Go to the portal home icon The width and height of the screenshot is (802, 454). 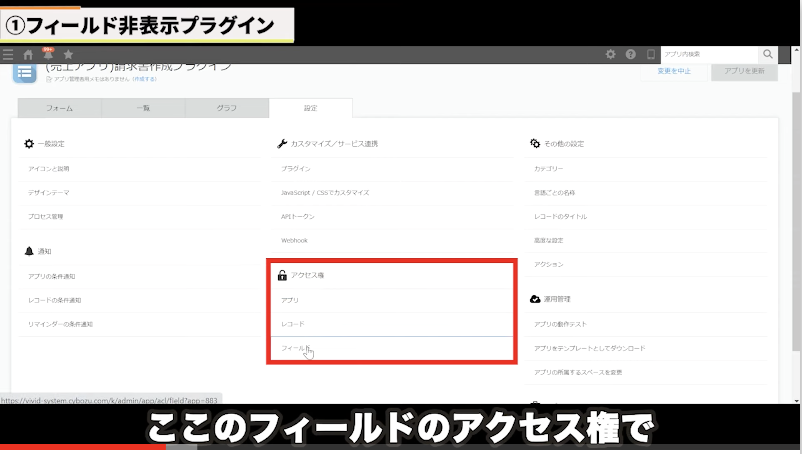click(28, 54)
